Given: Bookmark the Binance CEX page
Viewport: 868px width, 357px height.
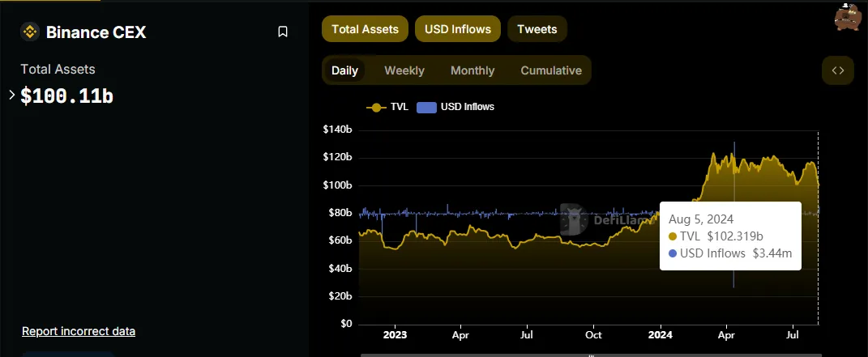Looking at the screenshot, I should pos(283,32).
